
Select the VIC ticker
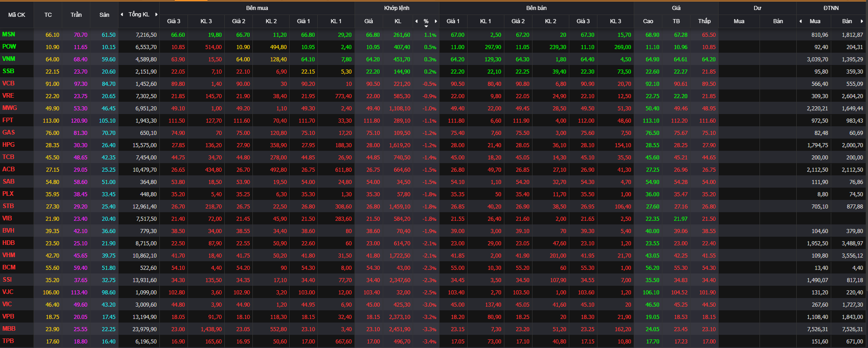(x=7, y=304)
